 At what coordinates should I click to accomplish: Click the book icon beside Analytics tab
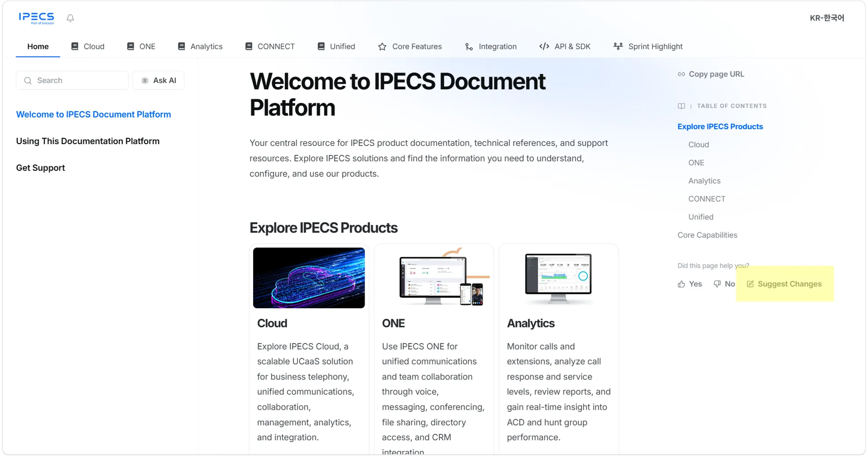coord(181,46)
